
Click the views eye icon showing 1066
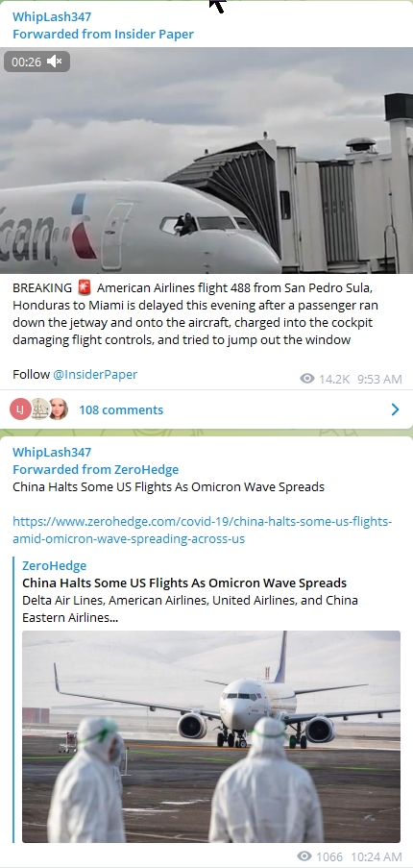point(304,856)
